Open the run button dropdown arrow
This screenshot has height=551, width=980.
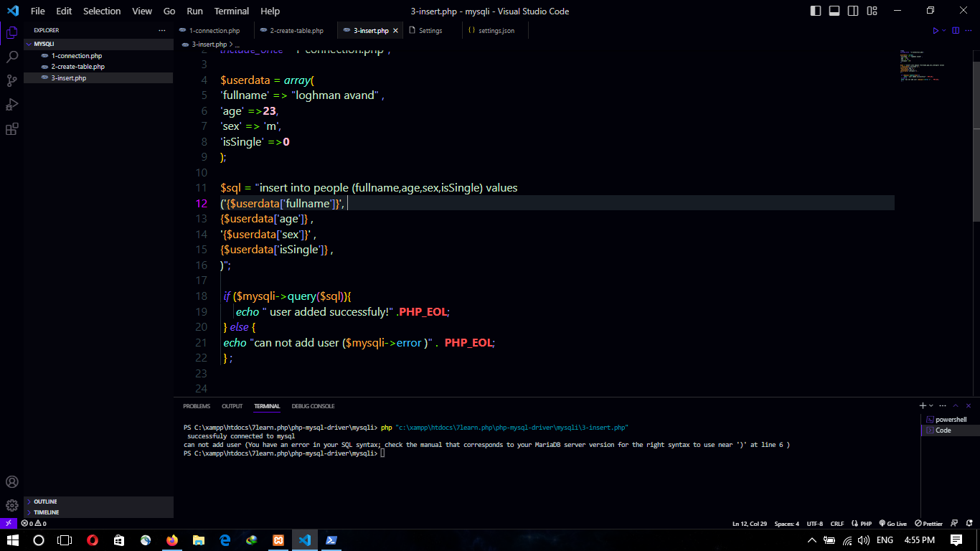tap(944, 31)
